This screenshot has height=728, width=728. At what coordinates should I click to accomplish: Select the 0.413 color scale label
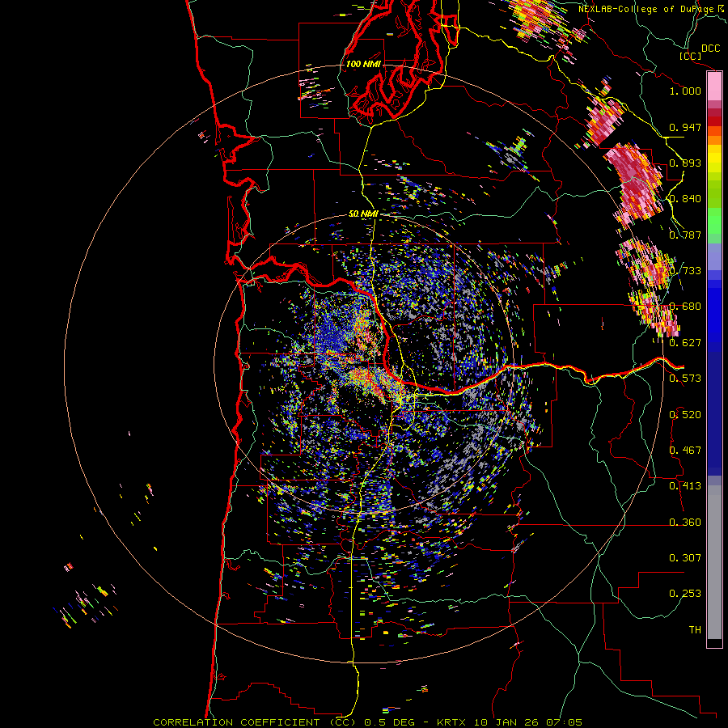click(x=685, y=486)
